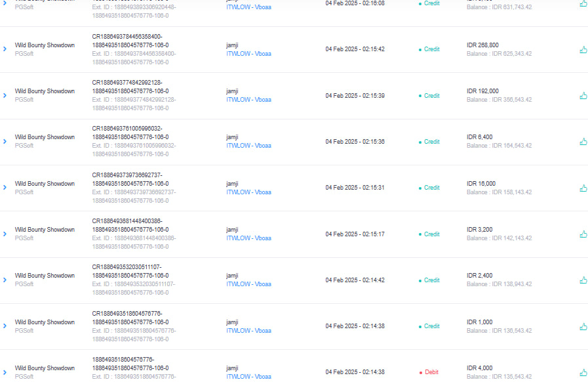
Task: Click the red Debit status label
Action: click(x=431, y=372)
